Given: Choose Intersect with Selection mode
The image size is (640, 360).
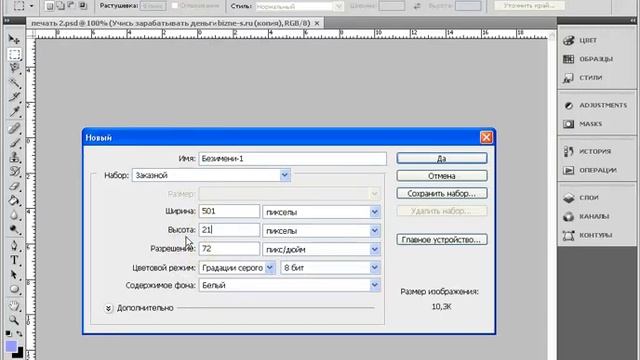Looking at the screenshot, I should click(x=82, y=6).
